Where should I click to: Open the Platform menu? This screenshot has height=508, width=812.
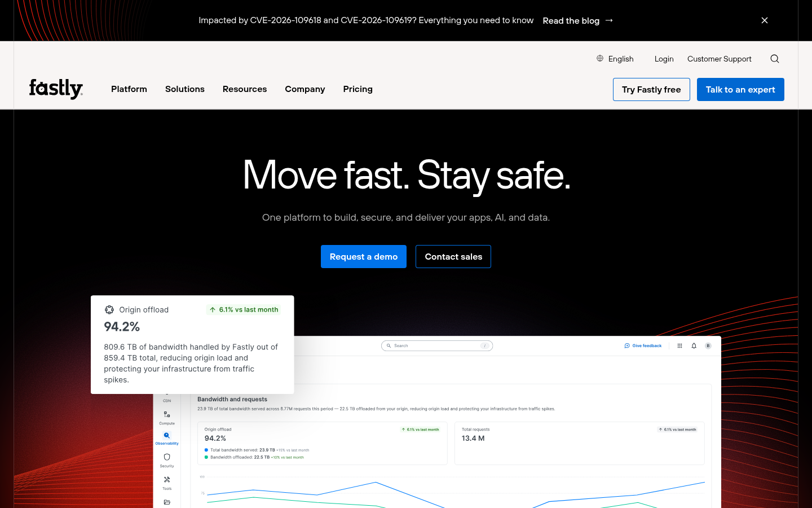pyautogui.click(x=129, y=89)
